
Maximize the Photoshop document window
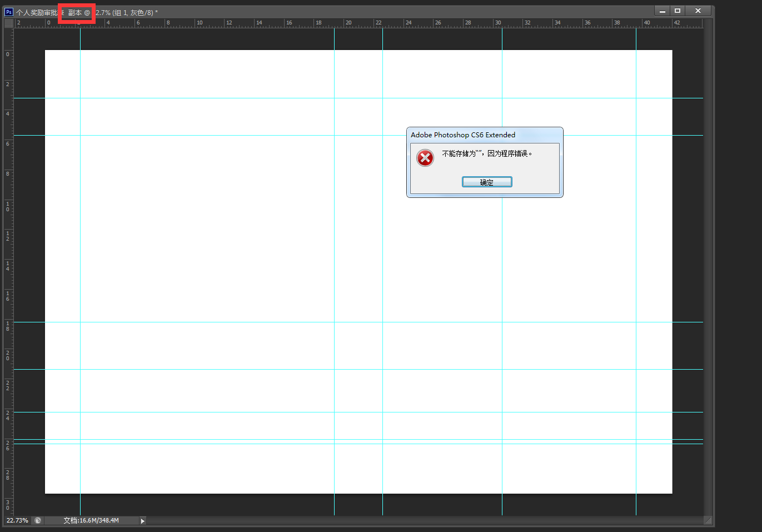click(678, 11)
